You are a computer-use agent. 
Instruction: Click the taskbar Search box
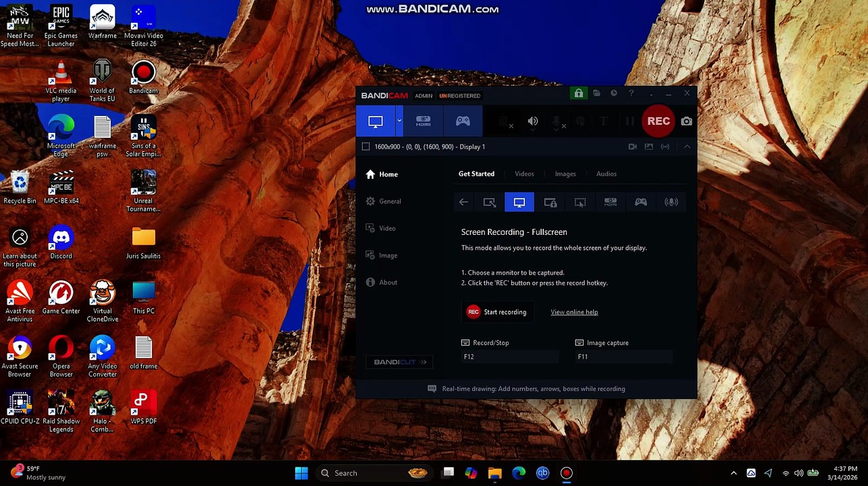tap(374, 473)
